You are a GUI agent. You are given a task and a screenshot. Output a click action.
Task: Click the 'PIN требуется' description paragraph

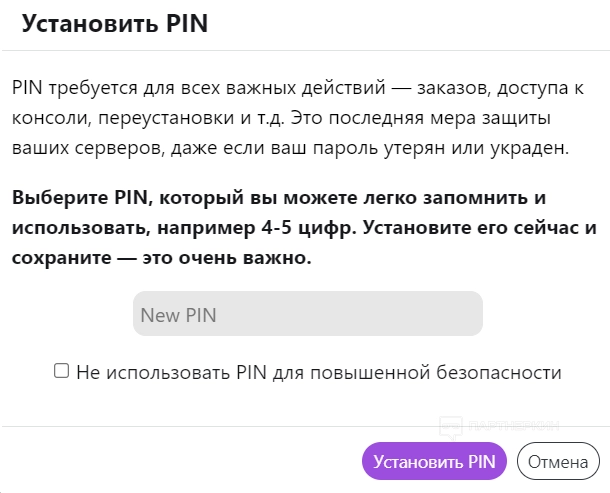pos(297,119)
